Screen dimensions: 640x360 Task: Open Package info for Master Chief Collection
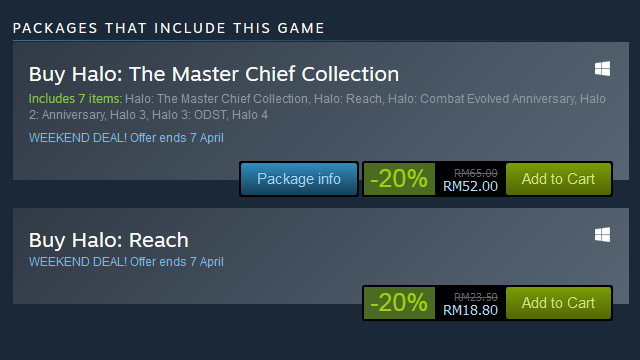299,179
